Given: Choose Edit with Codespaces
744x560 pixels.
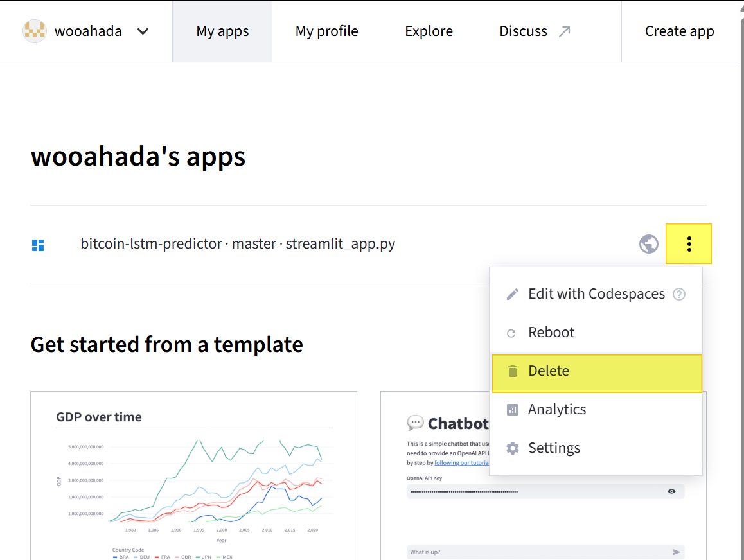Looking at the screenshot, I should (x=596, y=294).
